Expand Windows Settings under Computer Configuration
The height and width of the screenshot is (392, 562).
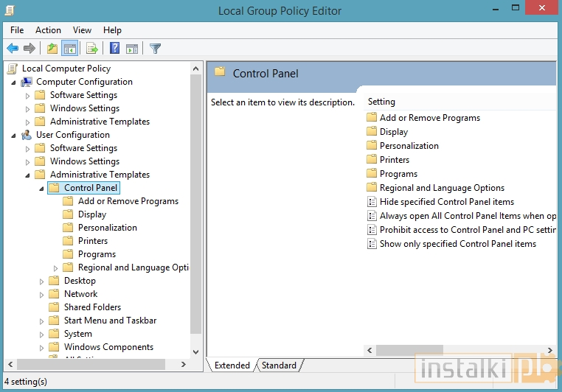pyautogui.click(x=27, y=109)
